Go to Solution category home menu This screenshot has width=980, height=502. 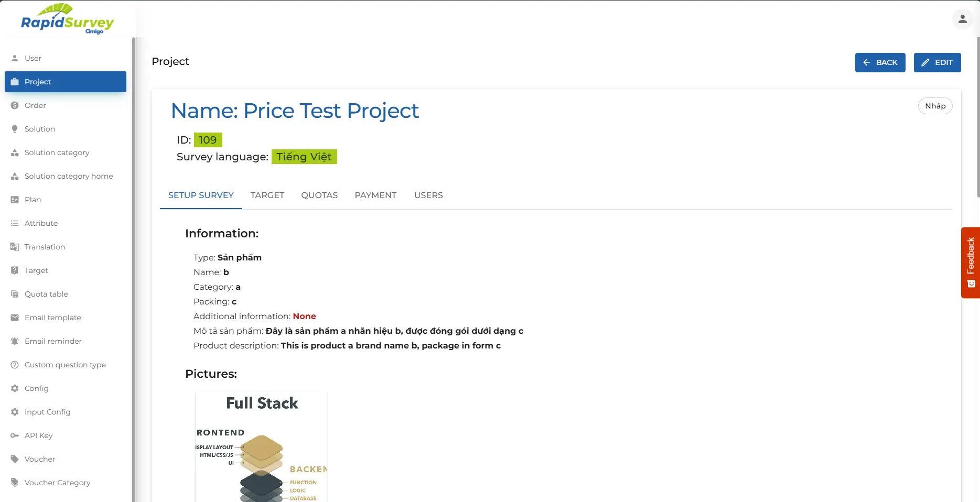[69, 176]
